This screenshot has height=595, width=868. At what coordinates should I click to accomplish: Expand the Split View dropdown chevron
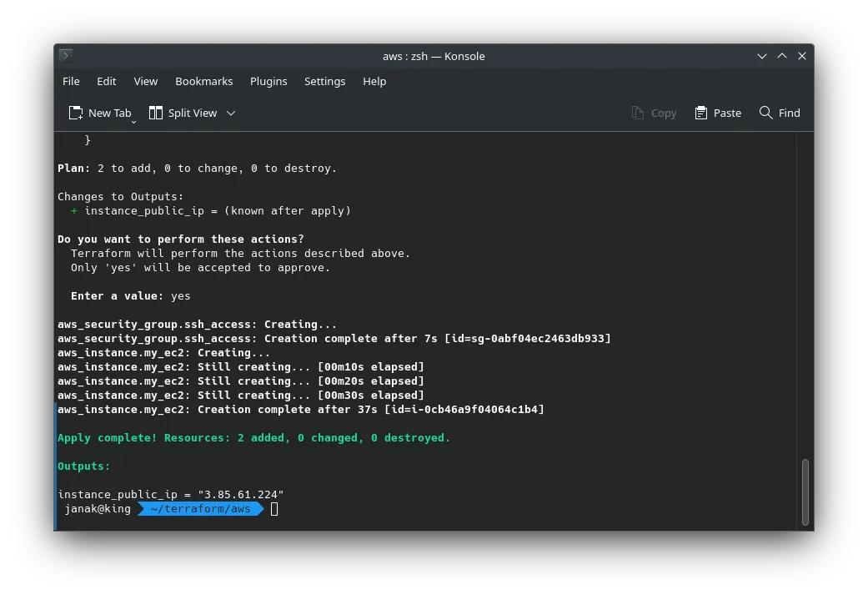[x=230, y=113]
